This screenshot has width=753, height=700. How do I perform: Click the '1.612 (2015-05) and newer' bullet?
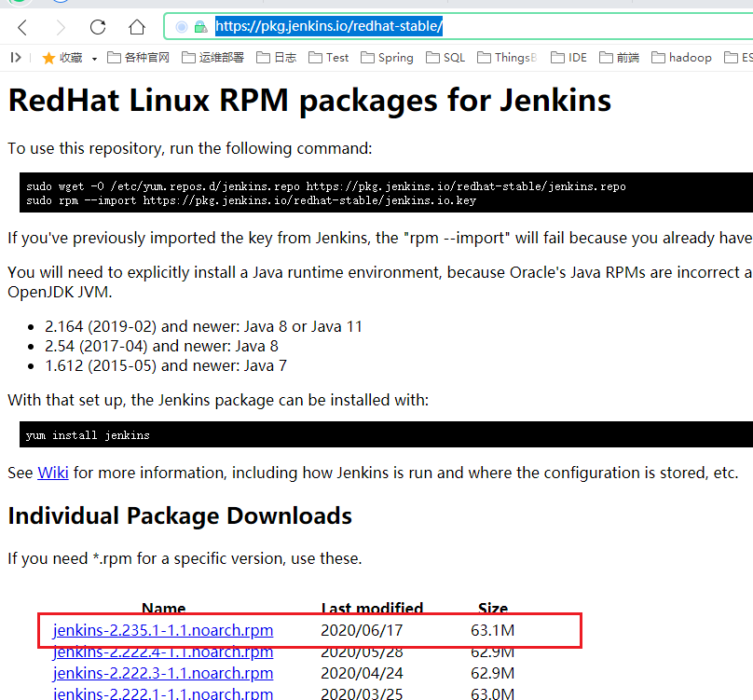pos(166,366)
